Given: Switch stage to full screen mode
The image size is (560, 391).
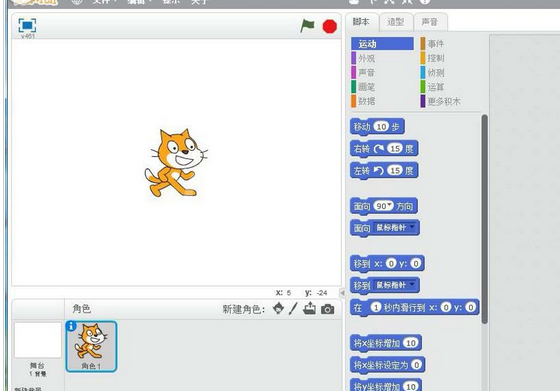Looking at the screenshot, I should [27, 25].
